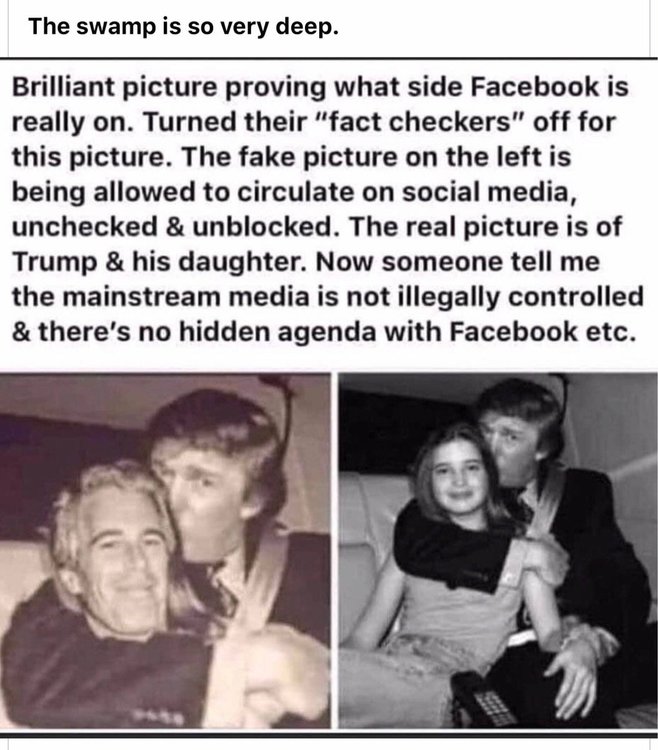Open the black-and-white photo with the girl
The height and width of the screenshot is (750, 658).
tap(498, 551)
